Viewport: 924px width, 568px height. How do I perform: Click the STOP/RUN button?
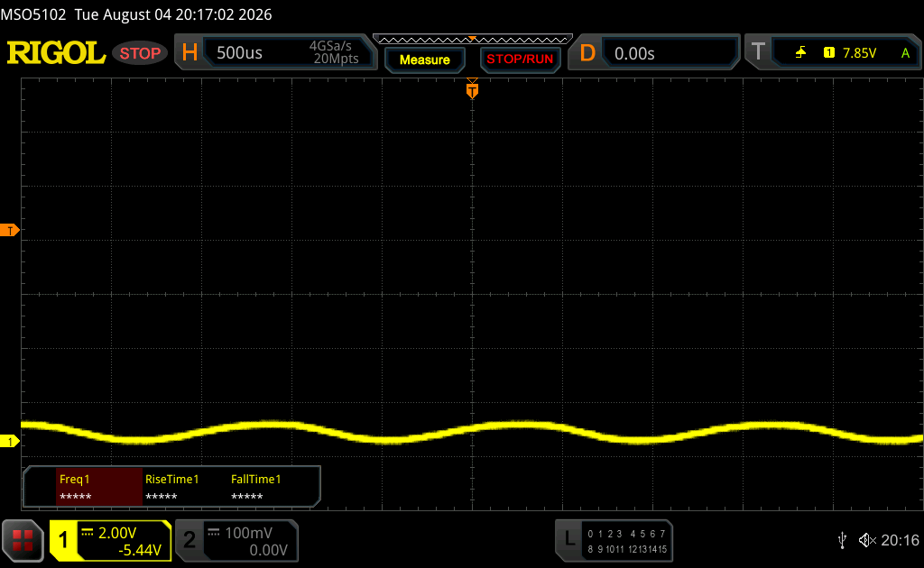[x=520, y=60]
